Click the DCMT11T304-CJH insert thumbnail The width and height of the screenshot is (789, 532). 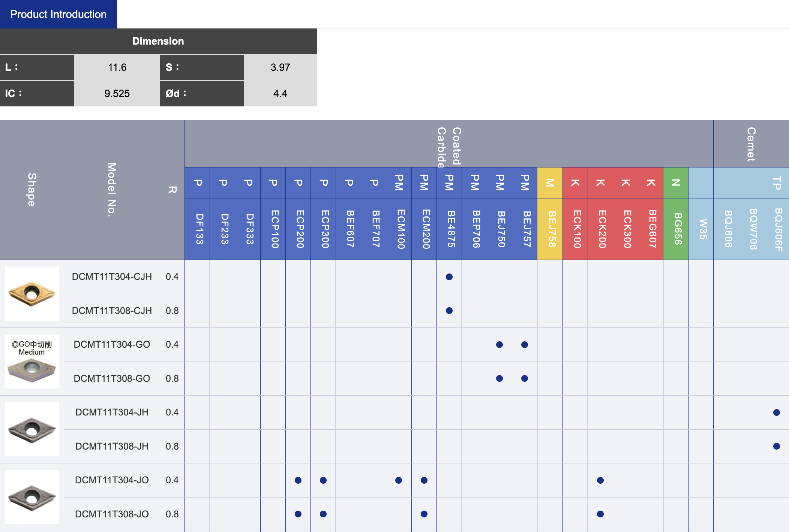(x=32, y=294)
